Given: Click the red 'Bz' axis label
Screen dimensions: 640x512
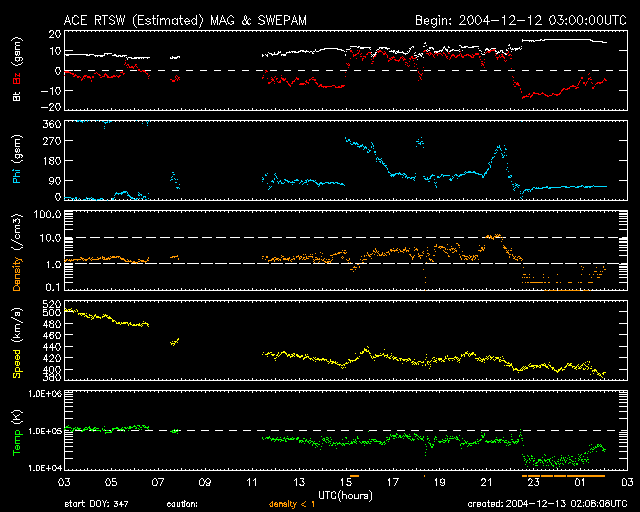Looking at the screenshot, I should tap(17, 78).
